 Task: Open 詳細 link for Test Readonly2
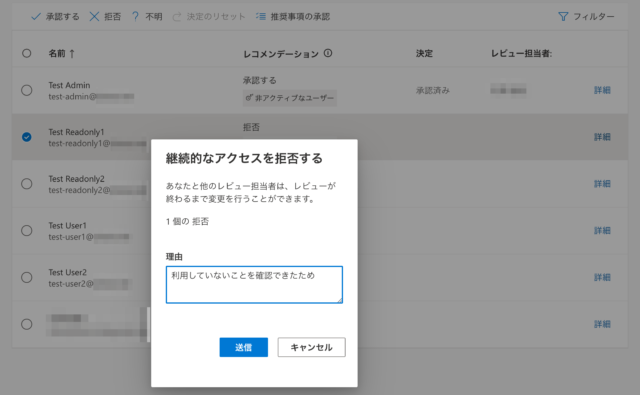(602, 184)
